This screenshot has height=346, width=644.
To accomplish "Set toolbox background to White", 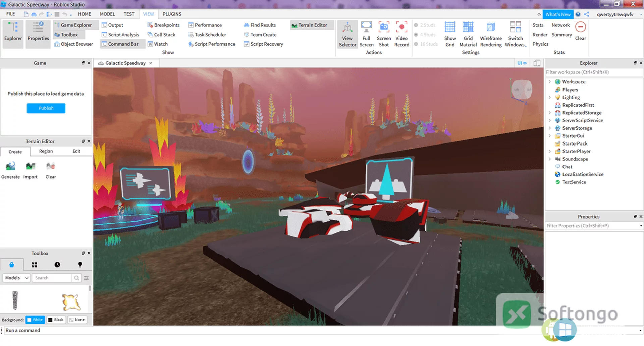I will [x=35, y=320].
